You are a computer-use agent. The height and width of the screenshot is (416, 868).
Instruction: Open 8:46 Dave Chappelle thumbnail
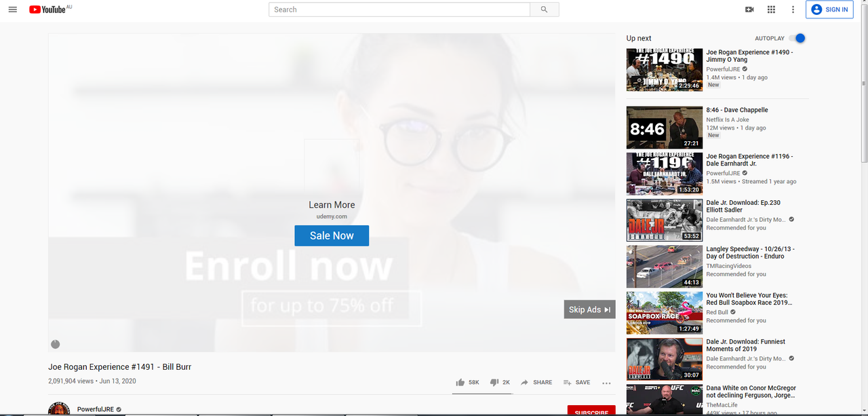tap(664, 128)
